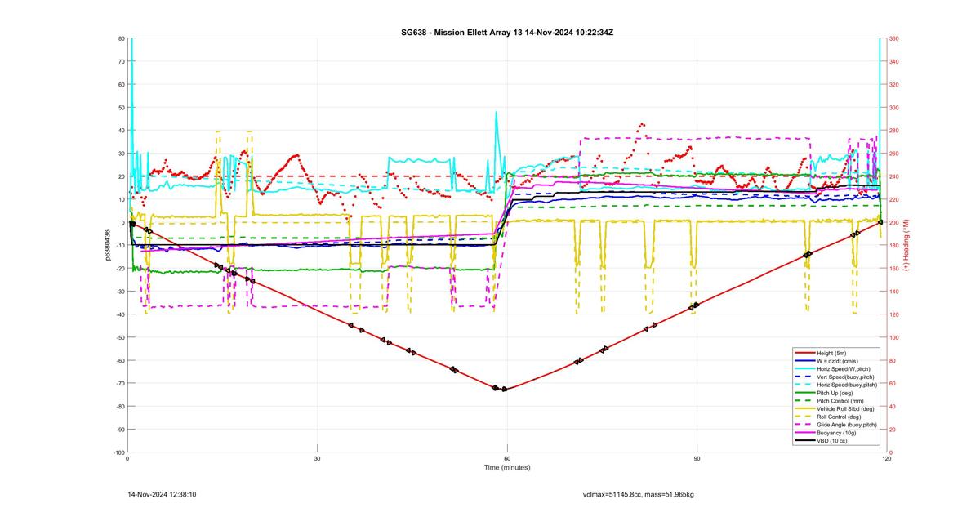Click the left axis tick label '-50'

pos(120,337)
